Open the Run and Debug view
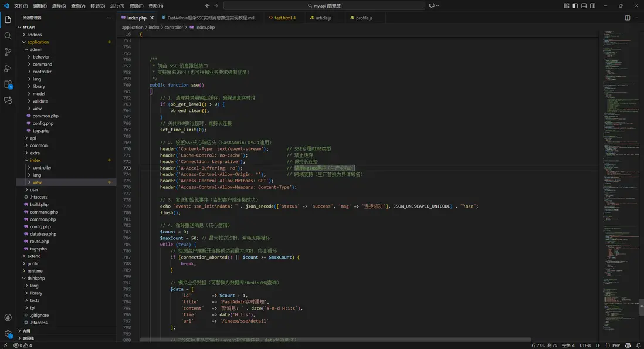 [x=8, y=69]
